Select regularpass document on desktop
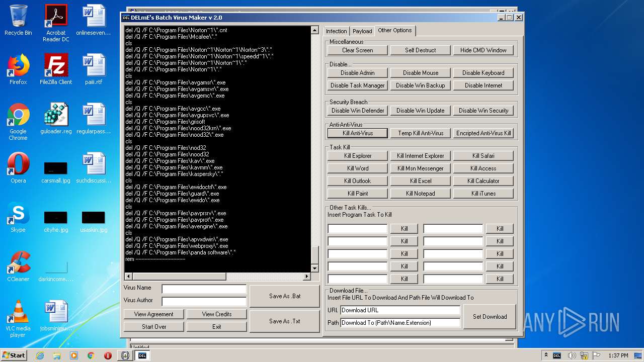644x362 pixels. [94, 119]
